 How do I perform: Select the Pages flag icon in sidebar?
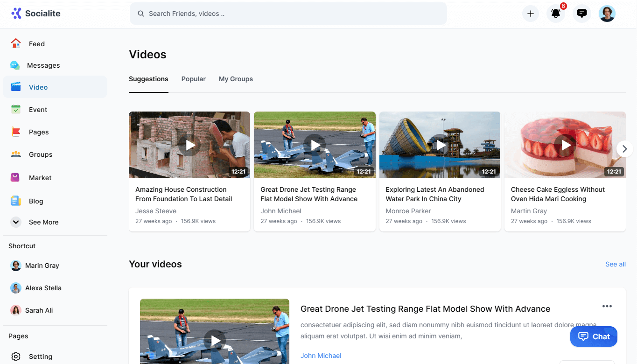[16, 132]
